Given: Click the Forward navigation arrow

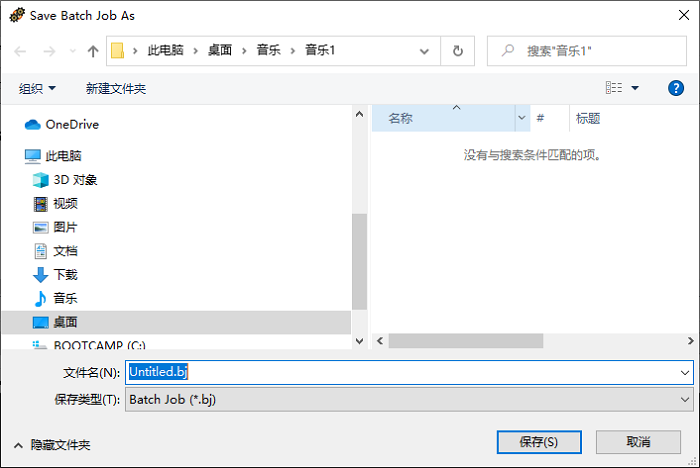Looking at the screenshot, I should pyautogui.click(x=49, y=51).
